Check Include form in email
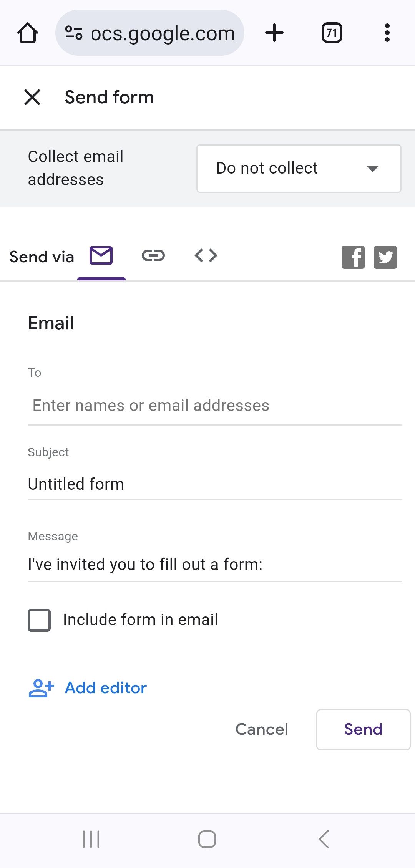415x868 pixels. pos(39,620)
